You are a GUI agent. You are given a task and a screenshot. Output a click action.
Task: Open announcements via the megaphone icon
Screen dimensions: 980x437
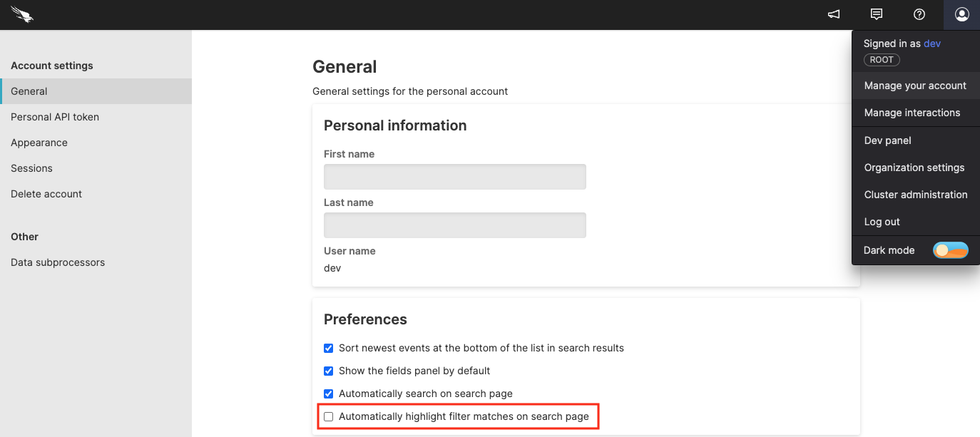pyautogui.click(x=833, y=14)
